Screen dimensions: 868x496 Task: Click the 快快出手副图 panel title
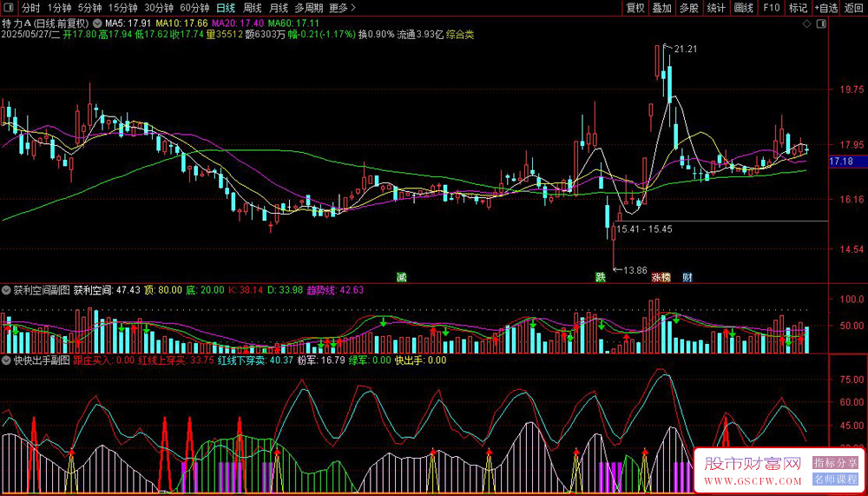(42, 360)
